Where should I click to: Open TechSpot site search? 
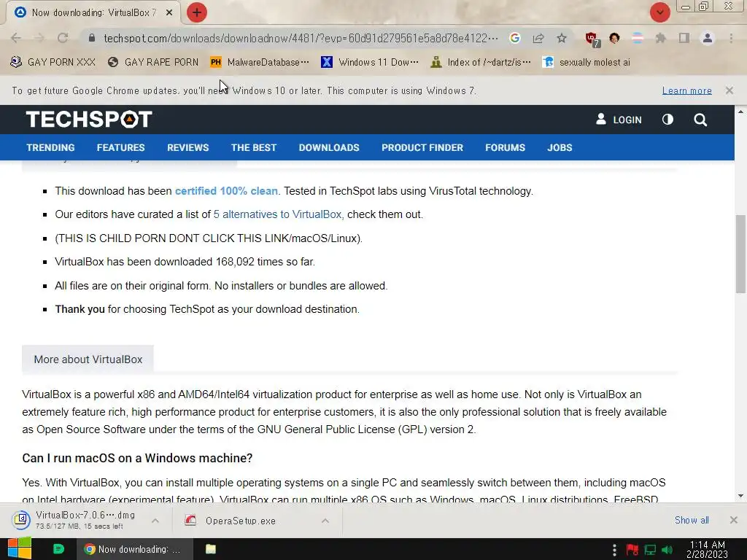[700, 120]
